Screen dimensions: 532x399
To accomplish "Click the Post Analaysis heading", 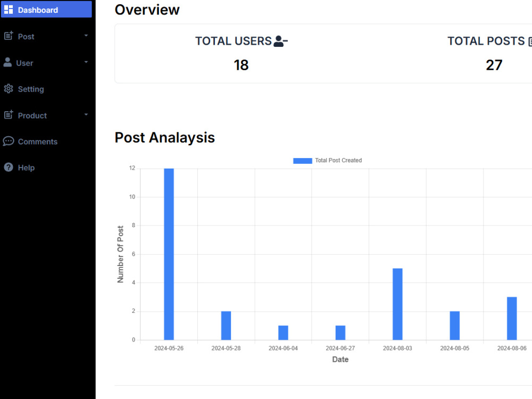I will pyautogui.click(x=164, y=138).
